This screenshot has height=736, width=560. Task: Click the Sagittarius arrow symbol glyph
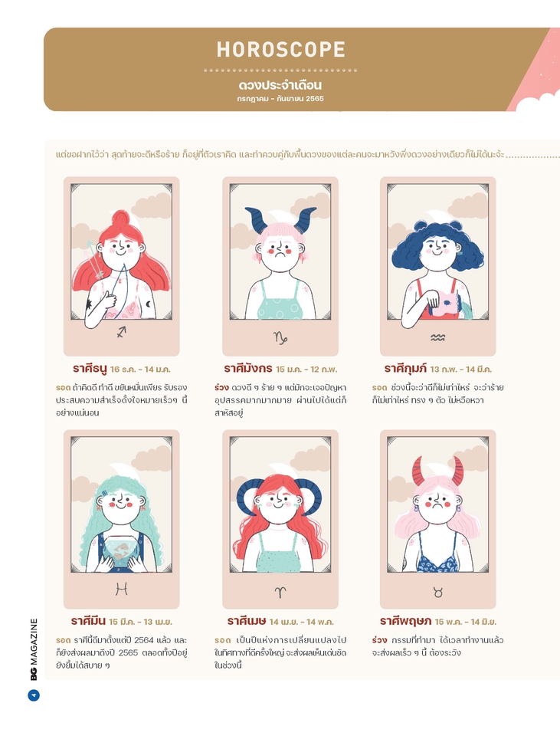(x=122, y=333)
